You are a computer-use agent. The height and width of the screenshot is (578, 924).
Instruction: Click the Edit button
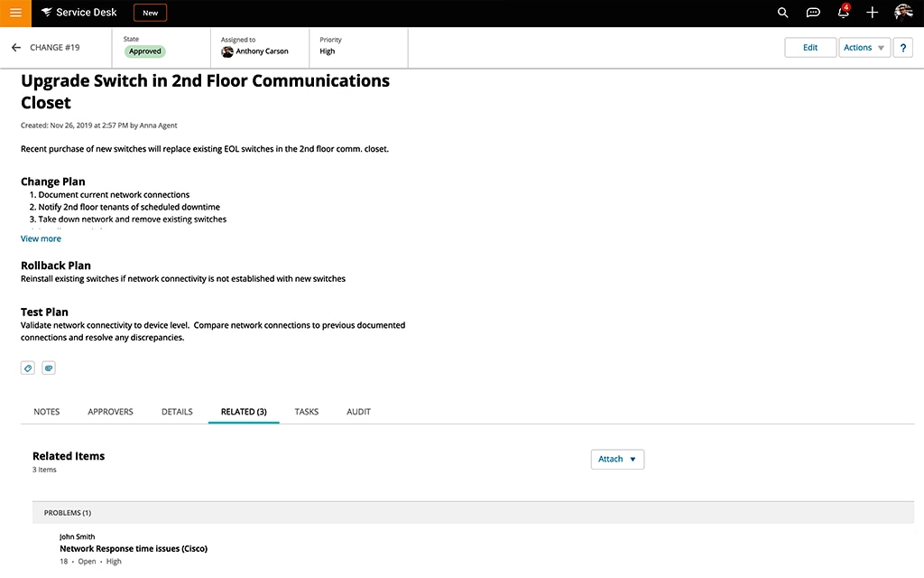(x=809, y=47)
